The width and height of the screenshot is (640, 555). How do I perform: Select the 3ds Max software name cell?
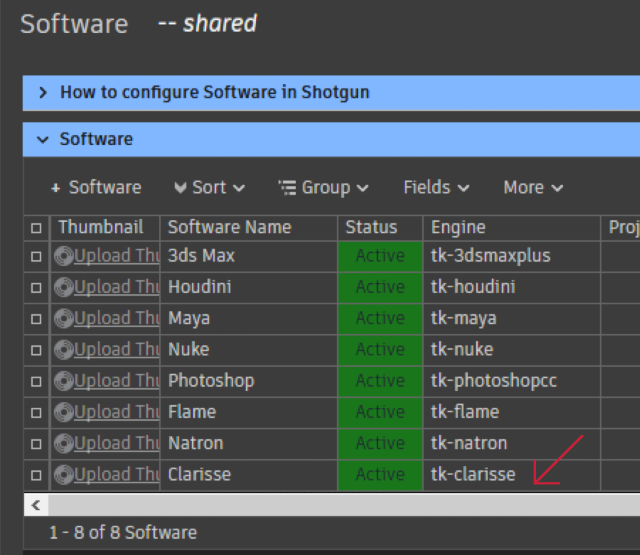pos(249,257)
